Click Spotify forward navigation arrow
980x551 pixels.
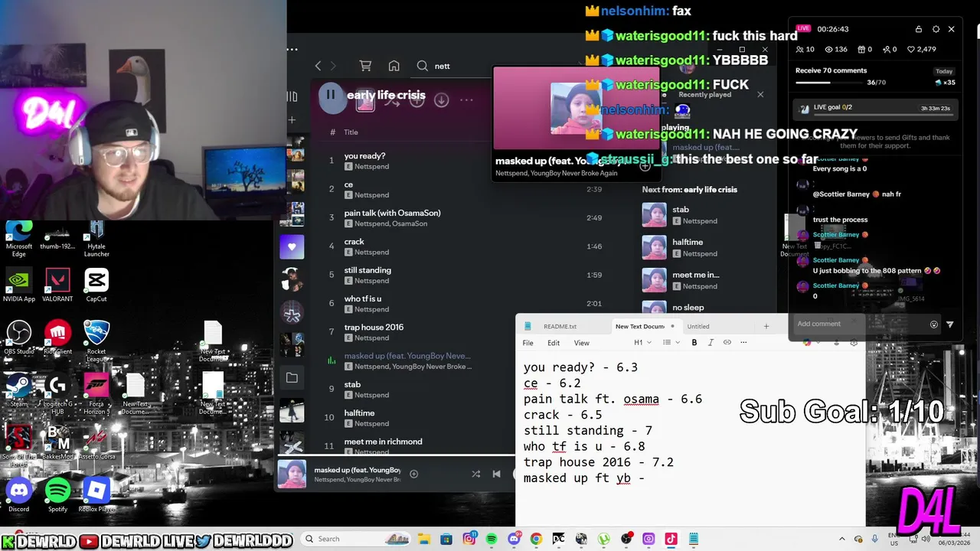click(x=333, y=66)
